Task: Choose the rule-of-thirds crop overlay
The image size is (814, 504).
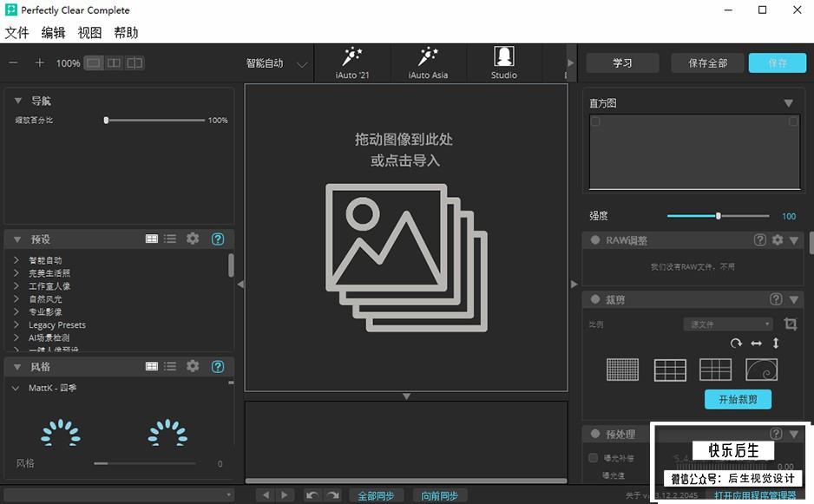Action: click(x=670, y=370)
